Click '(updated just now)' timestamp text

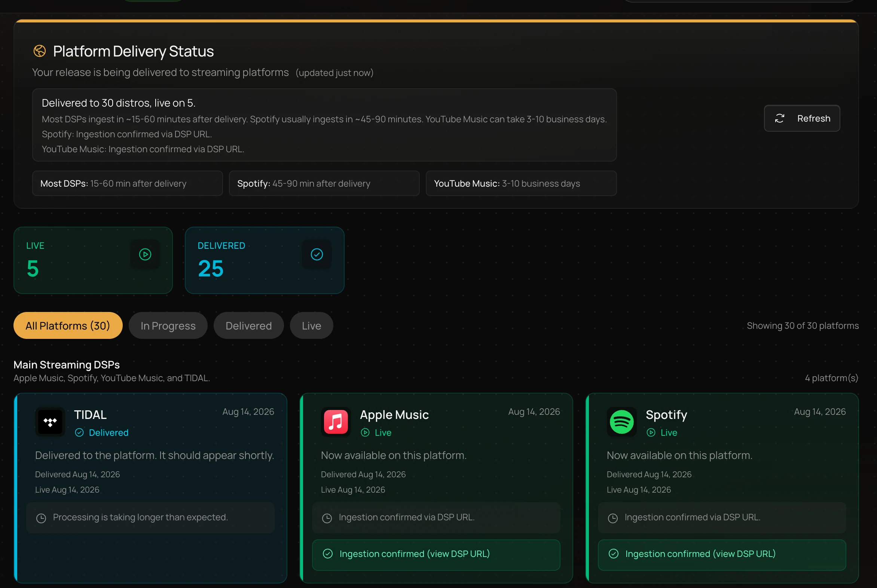coord(334,73)
